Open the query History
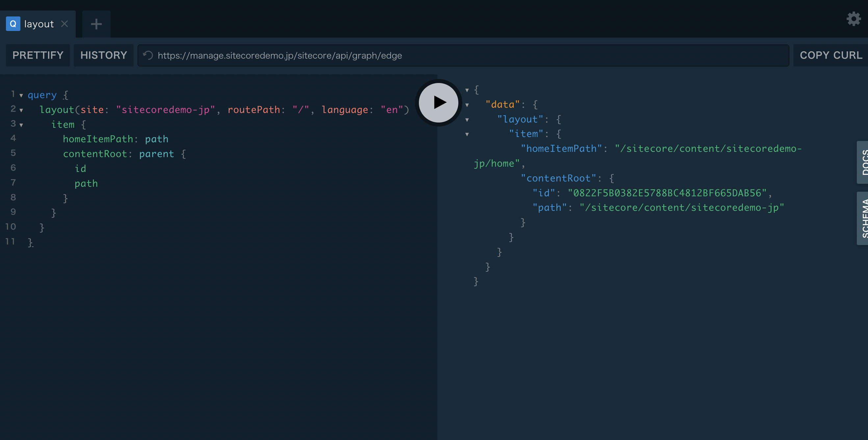Viewport: 868px width, 440px height. pyautogui.click(x=103, y=55)
